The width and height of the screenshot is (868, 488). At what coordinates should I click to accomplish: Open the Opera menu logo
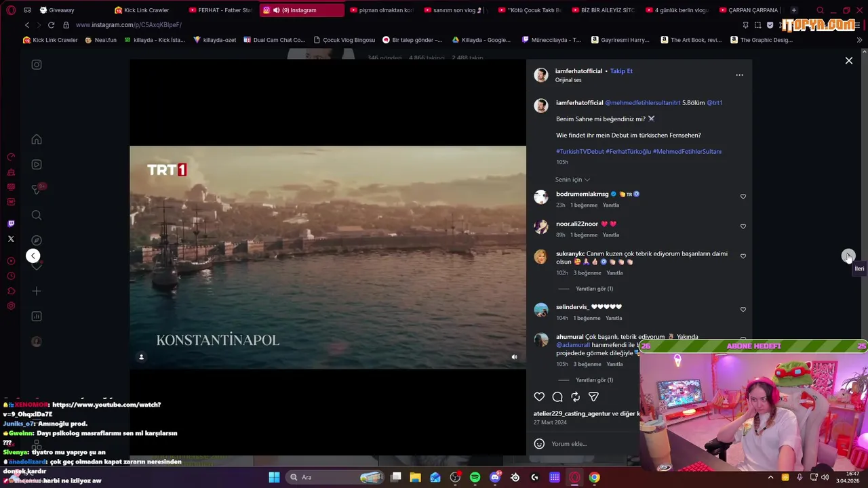[x=11, y=10]
